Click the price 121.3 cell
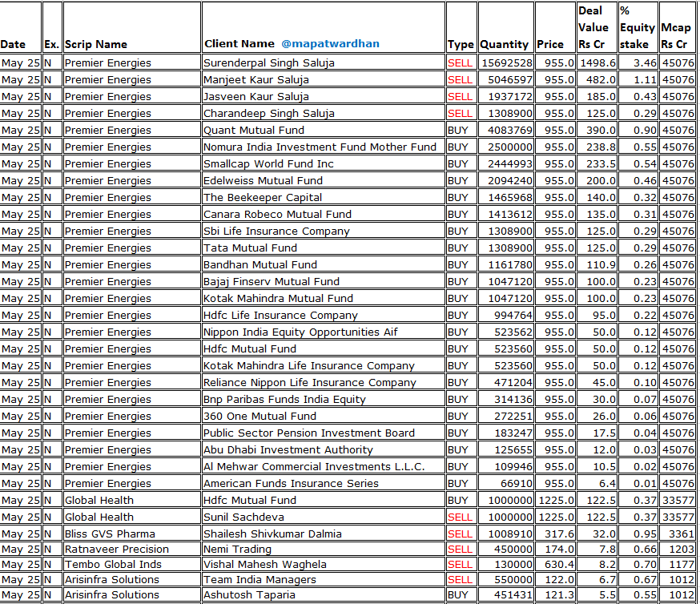 555,594
